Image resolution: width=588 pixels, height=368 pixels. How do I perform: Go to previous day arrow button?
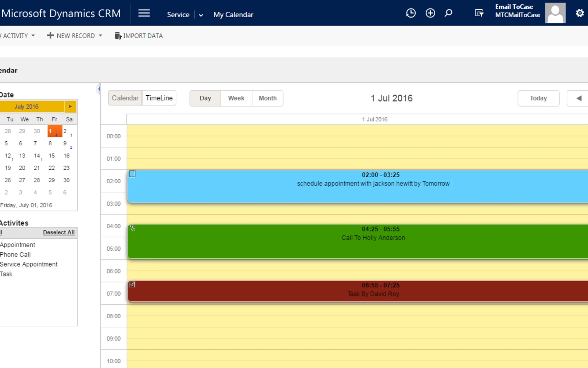pos(579,98)
